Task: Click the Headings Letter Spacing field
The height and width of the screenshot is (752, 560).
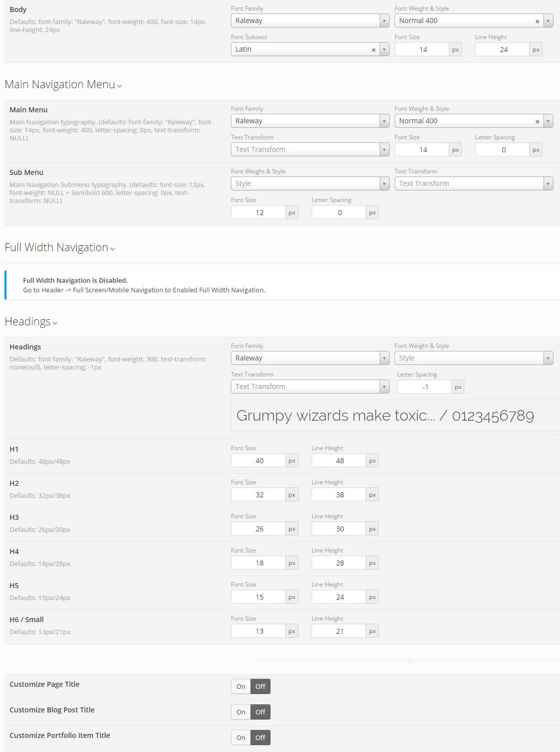Action: tap(425, 387)
